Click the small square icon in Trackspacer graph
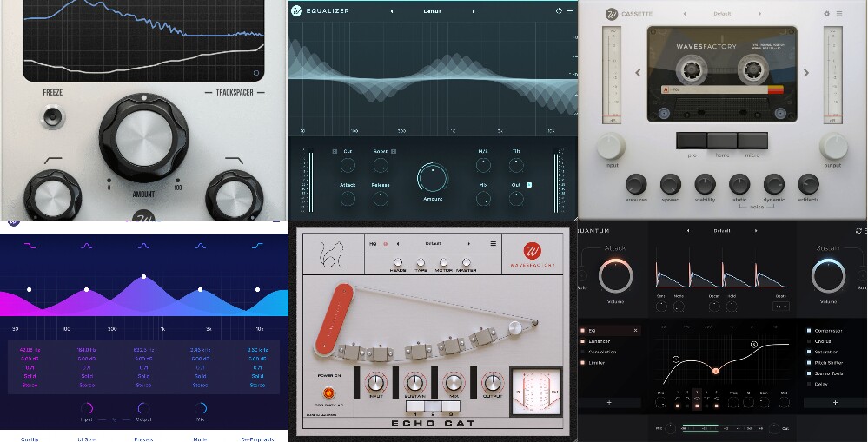This screenshot has width=868, height=442. [255, 72]
